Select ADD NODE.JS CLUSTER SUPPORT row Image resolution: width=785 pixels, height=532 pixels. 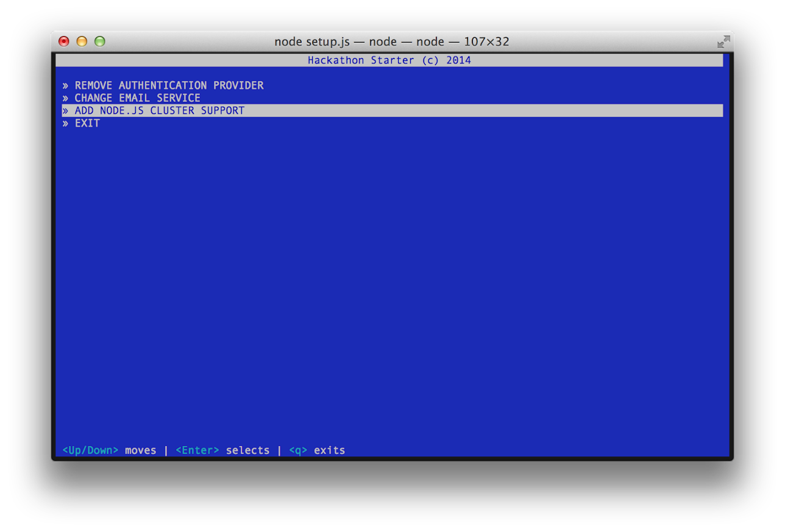click(392, 110)
